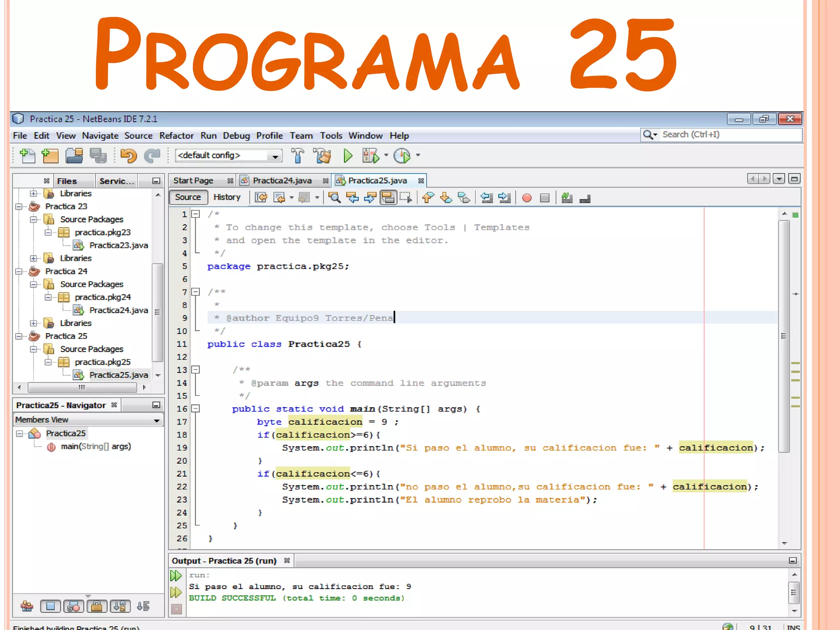Viewport: 840px width, 630px height.
Task: Click the New Project toolbar icon
Action: (x=50, y=156)
